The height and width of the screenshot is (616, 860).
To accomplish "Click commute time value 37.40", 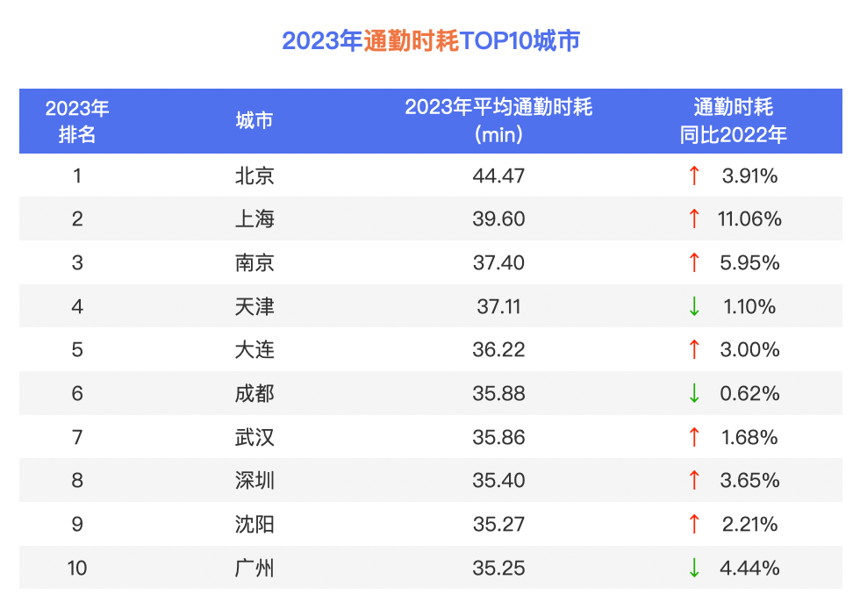I will [498, 262].
